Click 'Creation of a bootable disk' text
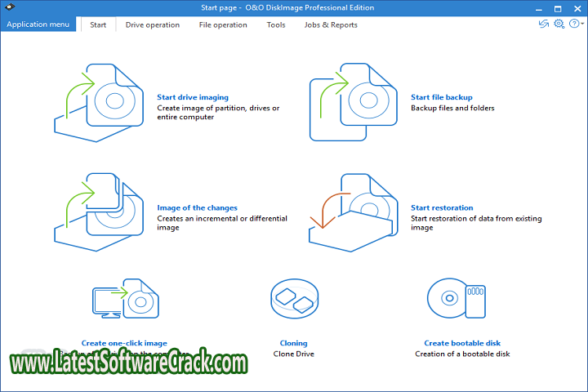The height and width of the screenshot is (392, 588). 462,354
